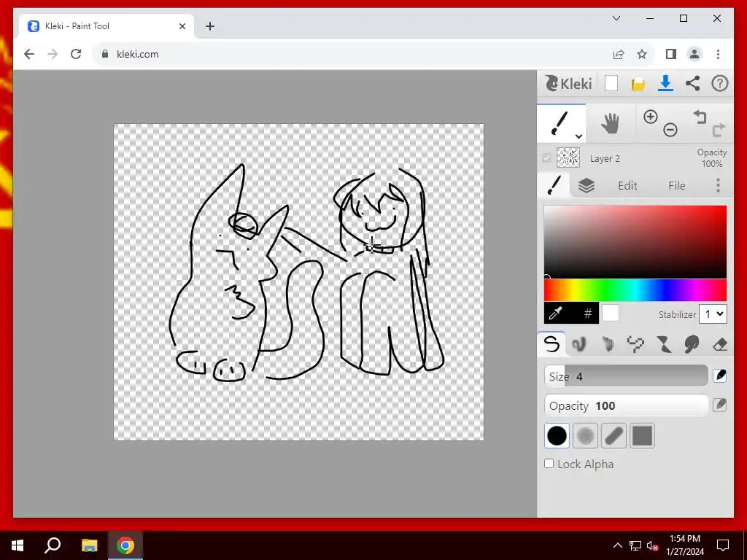Screen dimensions: 747x560
Task: Bookmark this page with the star
Action: tap(642, 54)
